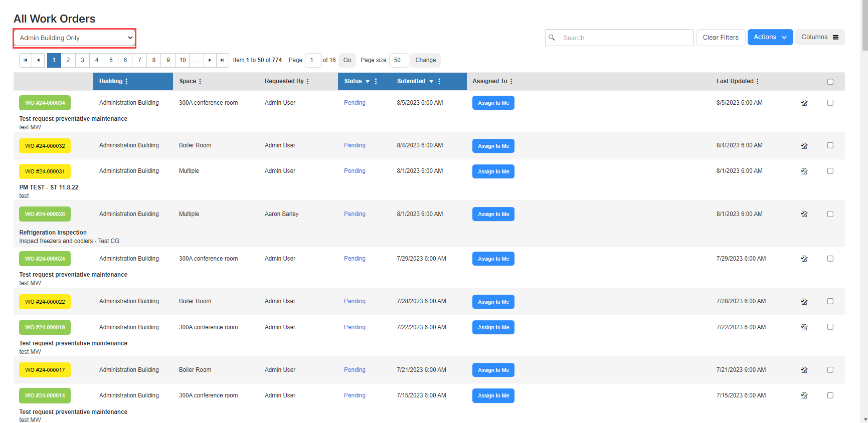Open edit icon for WO #24-000032 row

[804, 146]
